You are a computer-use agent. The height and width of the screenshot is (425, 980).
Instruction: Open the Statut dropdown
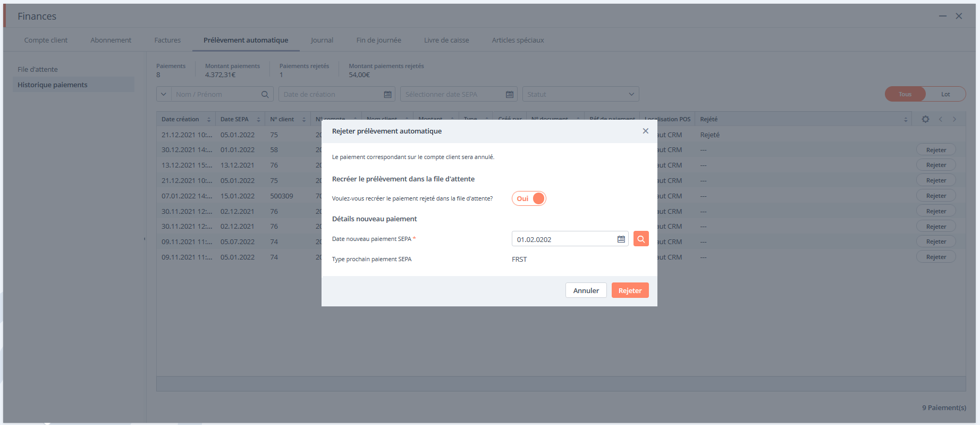point(580,94)
